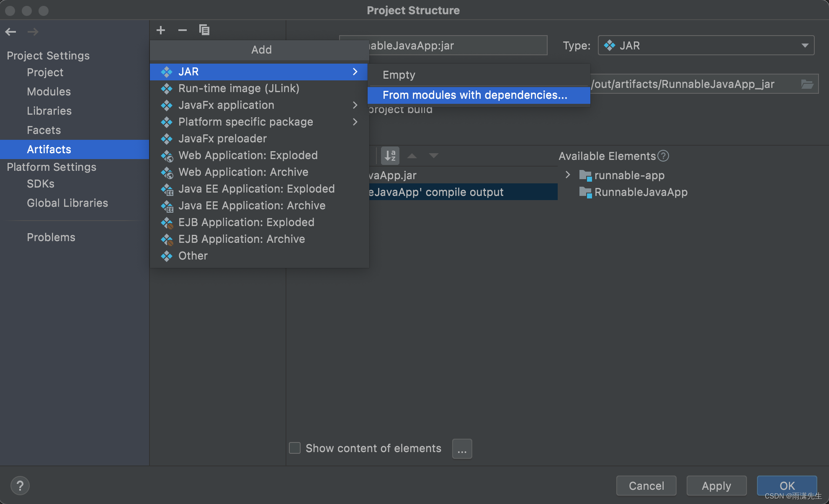The image size is (829, 504).
Task: Click the minus Remove artifact icon
Action: [x=183, y=30]
